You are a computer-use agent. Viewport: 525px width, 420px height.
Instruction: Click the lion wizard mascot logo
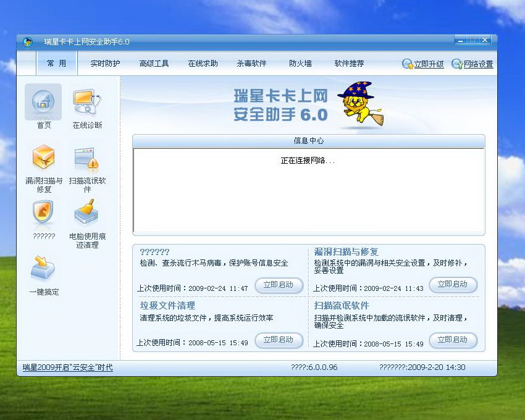tap(361, 104)
